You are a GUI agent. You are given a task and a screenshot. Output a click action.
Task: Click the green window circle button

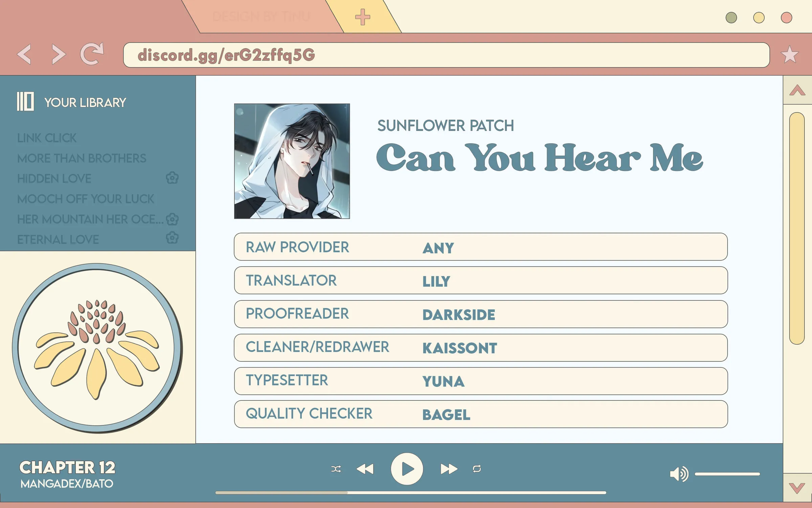731,18
